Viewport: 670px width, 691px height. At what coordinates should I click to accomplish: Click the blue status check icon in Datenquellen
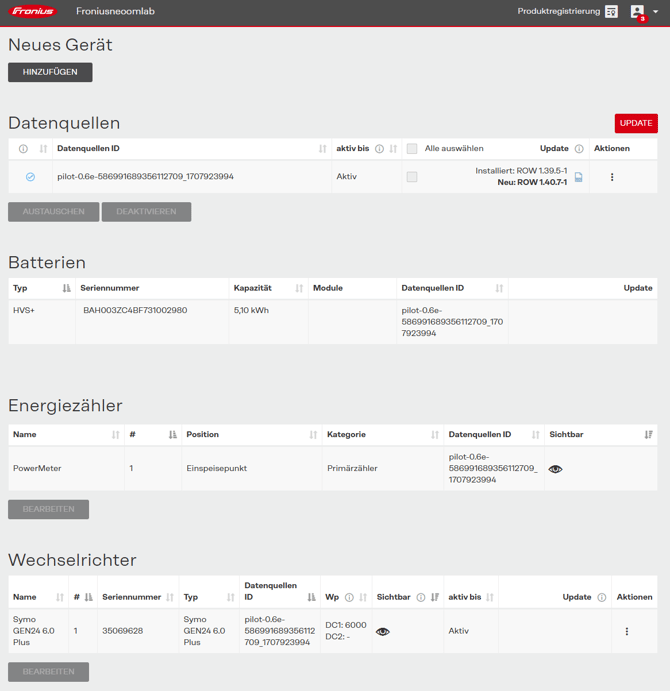tap(30, 177)
